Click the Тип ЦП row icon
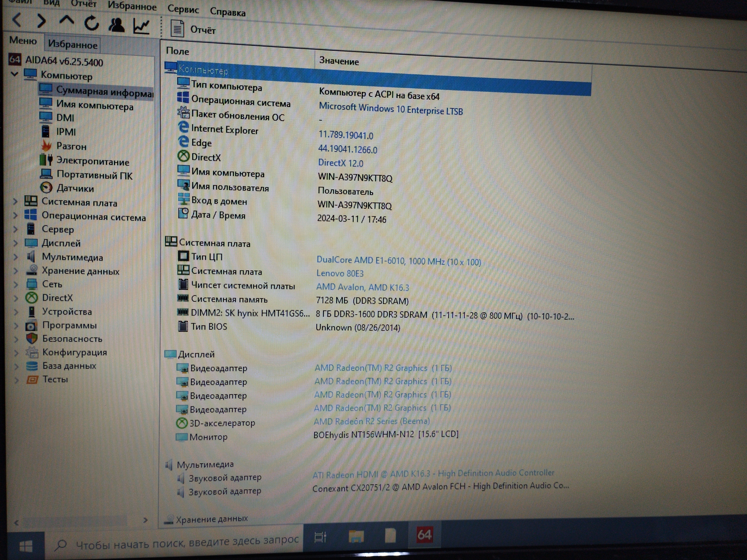747x560 pixels. click(x=183, y=256)
